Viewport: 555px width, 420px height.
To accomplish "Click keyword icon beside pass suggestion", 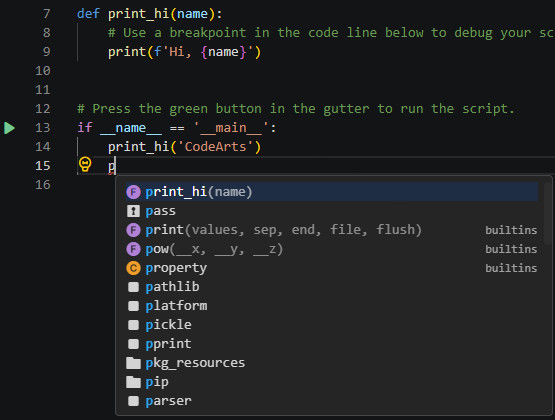I will pos(133,211).
